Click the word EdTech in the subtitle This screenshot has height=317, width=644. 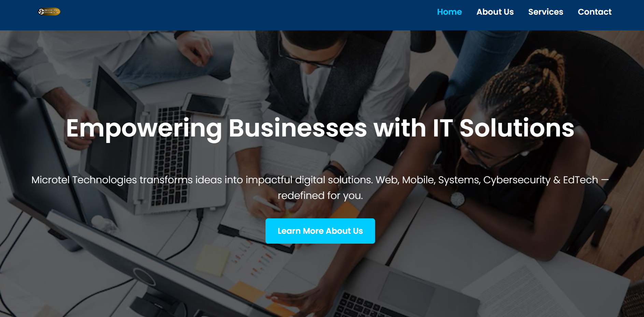581,180
